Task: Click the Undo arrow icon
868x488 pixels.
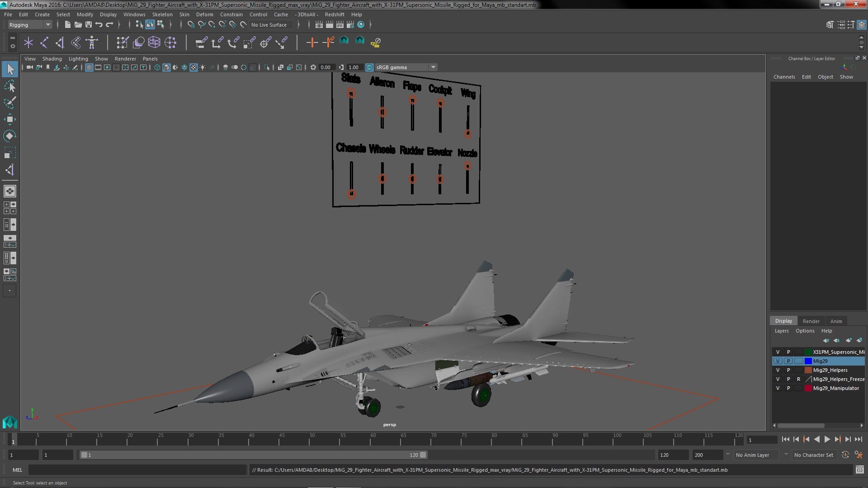Action: [99, 25]
